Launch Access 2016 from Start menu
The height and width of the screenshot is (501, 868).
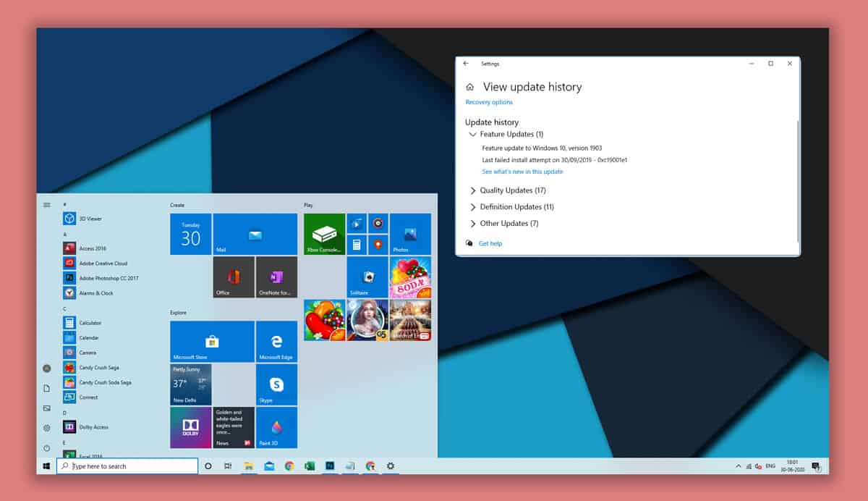click(x=85, y=248)
